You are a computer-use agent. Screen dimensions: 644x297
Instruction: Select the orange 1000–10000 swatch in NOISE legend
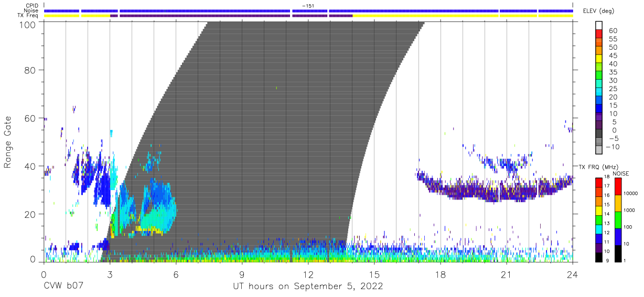[618, 203]
